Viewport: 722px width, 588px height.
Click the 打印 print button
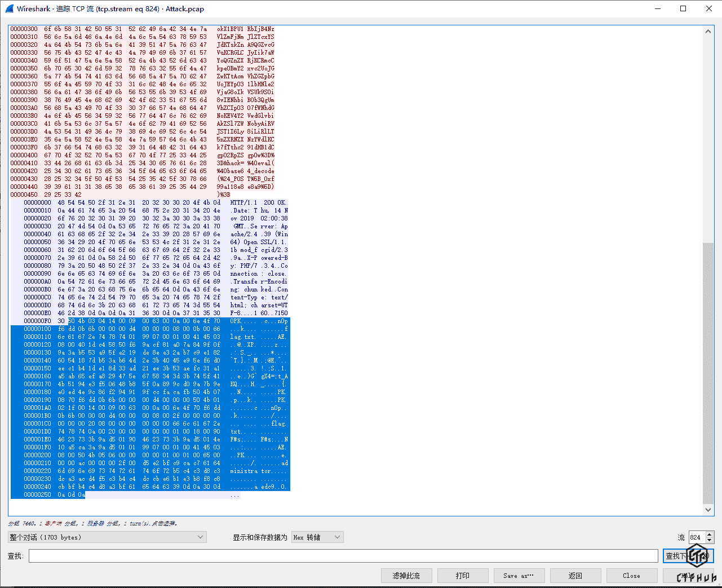point(462,576)
